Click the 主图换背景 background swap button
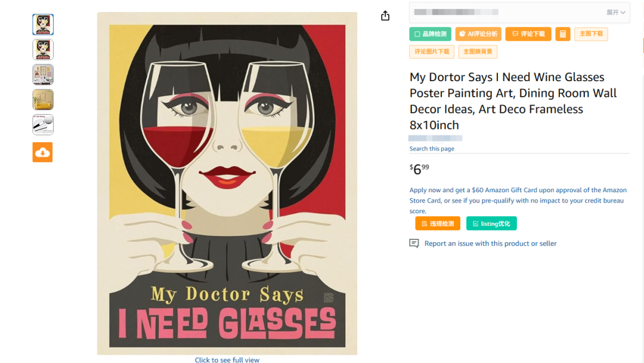The height and width of the screenshot is (363, 644). pos(478,52)
